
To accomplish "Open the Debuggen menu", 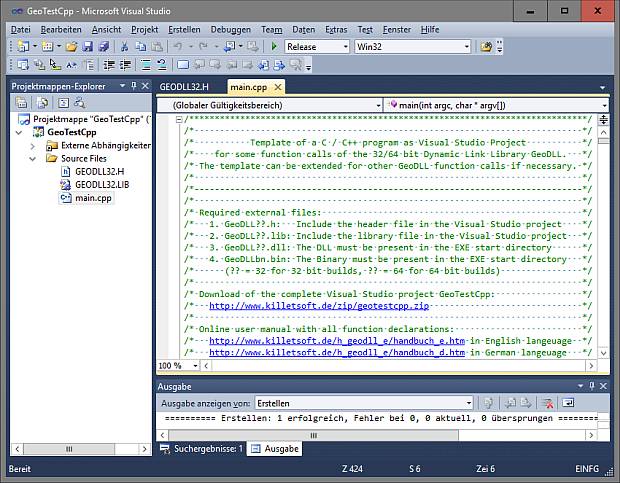I will pos(231,30).
